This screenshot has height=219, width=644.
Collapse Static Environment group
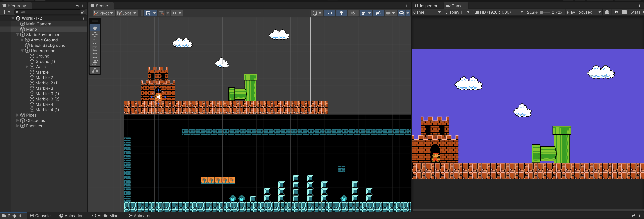[x=17, y=35]
